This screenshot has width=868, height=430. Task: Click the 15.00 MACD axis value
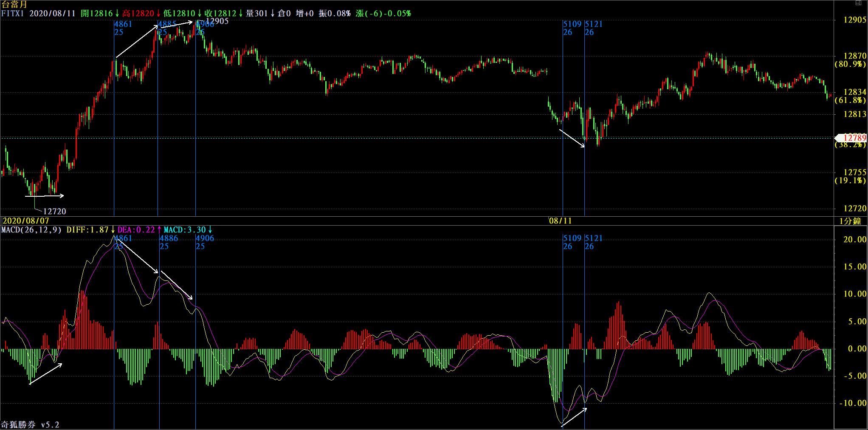pyautogui.click(x=855, y=266)
